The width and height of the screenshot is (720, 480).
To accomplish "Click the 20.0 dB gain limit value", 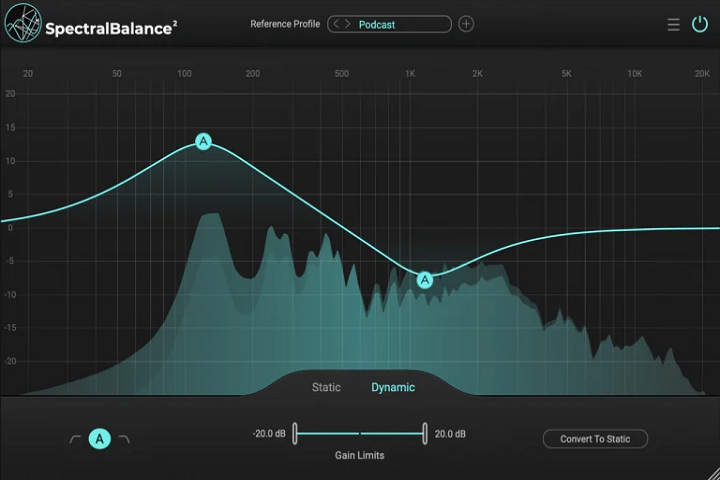I will click(x=450, y=434).
